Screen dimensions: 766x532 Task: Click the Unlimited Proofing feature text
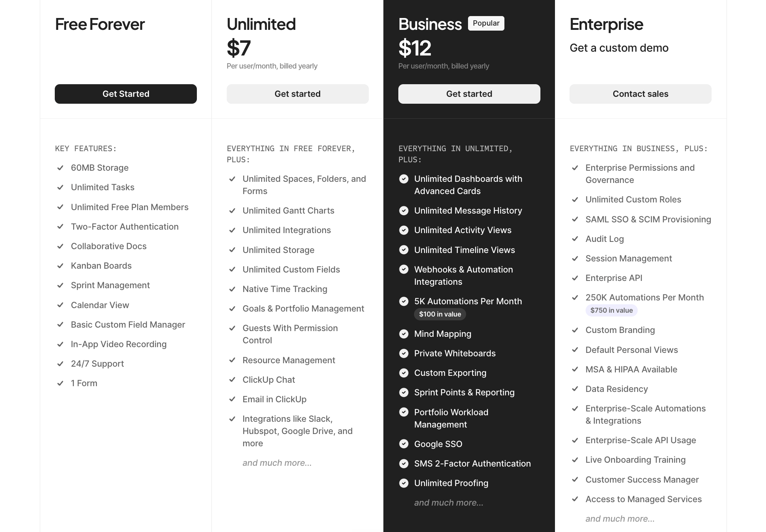click(451, 483)
